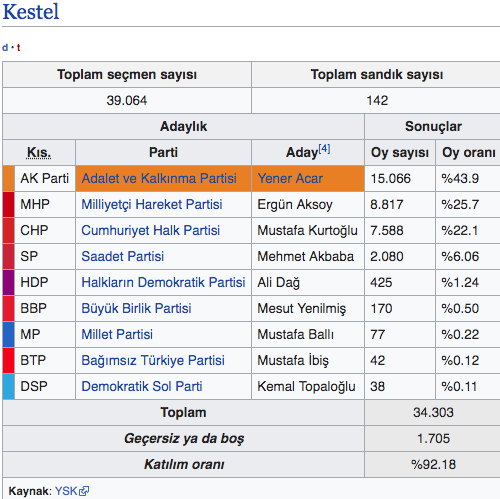Click the 'Geçersiz ya da boş' row label
This screenshot has height=499, width=500.
click(x=184, y=438)
